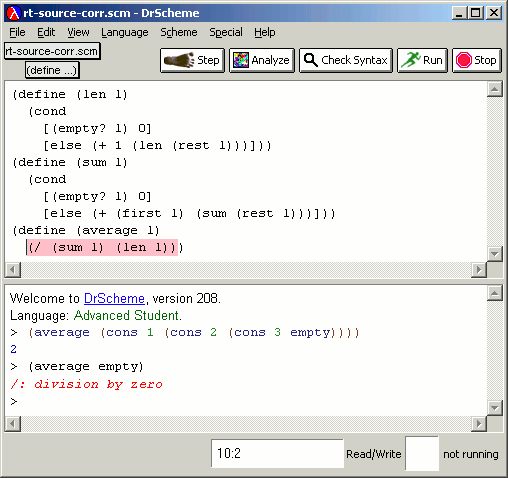Click the interactions pane scroll-right arrow
Image resolution: width=508 pixels, height=478 pixels.
click(479, 424)
